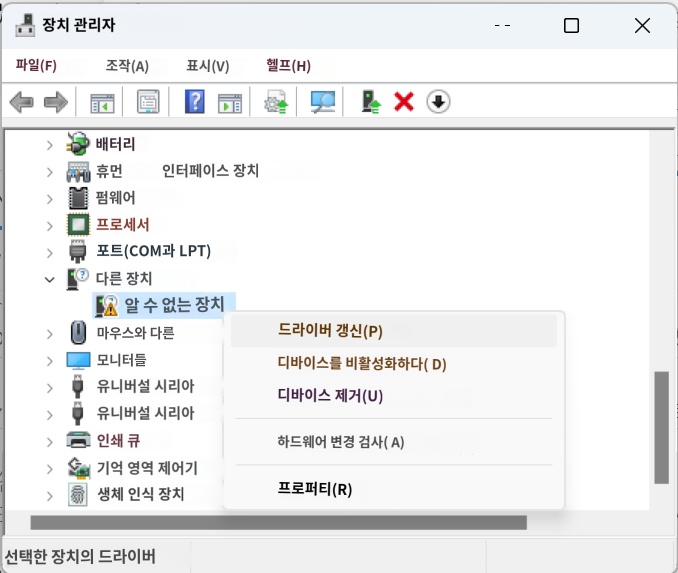Click the circled down arrow toolbar icon

coord(438,102)
